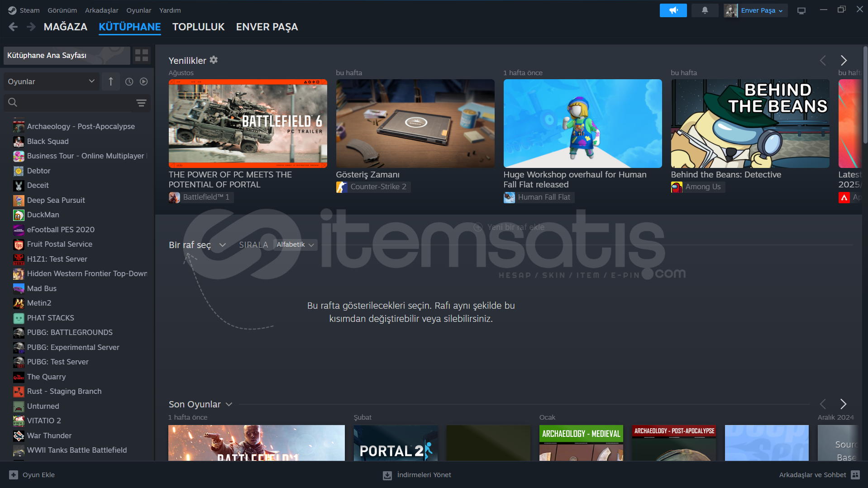Expand the Son Oyunlar shelf dropdown
The height and width of the screenshot is (488, 868).
pos(229,404)
